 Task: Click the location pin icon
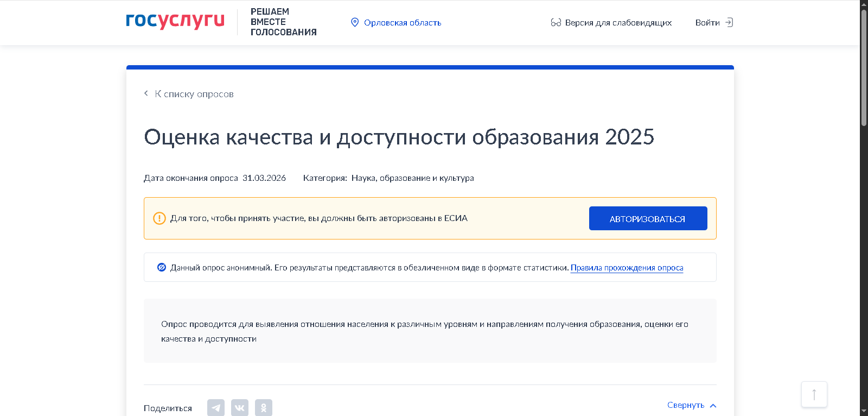click(355, 22)
